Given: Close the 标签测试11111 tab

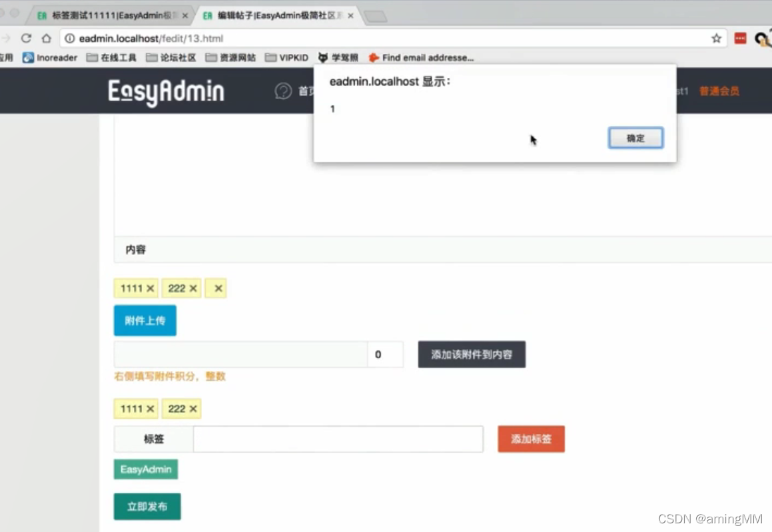Looking at the screenshot, I should click(x=185, y=16).
